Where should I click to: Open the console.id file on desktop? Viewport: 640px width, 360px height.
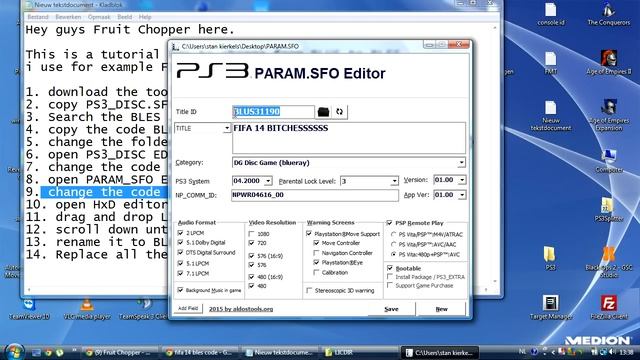click(x=551, y=15)
